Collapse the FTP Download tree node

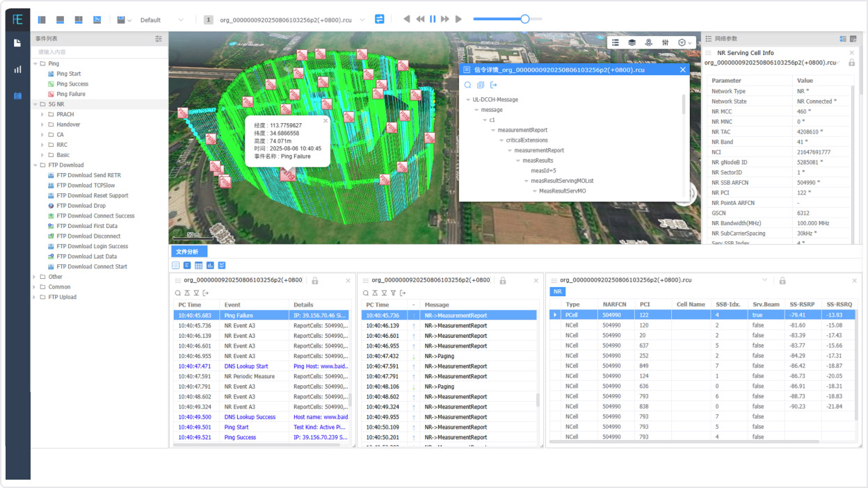(34, 165)
